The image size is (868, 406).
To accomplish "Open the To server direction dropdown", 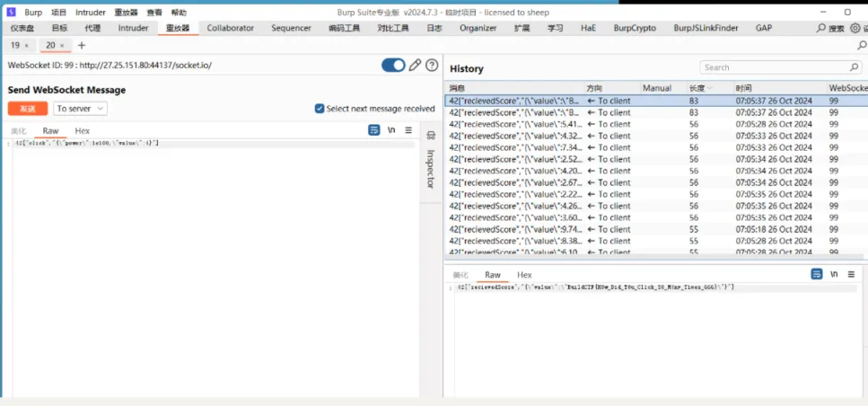I will [x=80, y=109].
